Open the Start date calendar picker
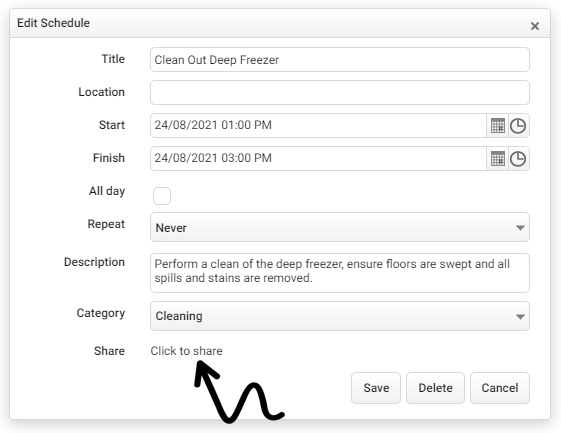Screen dimensions: 561x433 [497, 126]
